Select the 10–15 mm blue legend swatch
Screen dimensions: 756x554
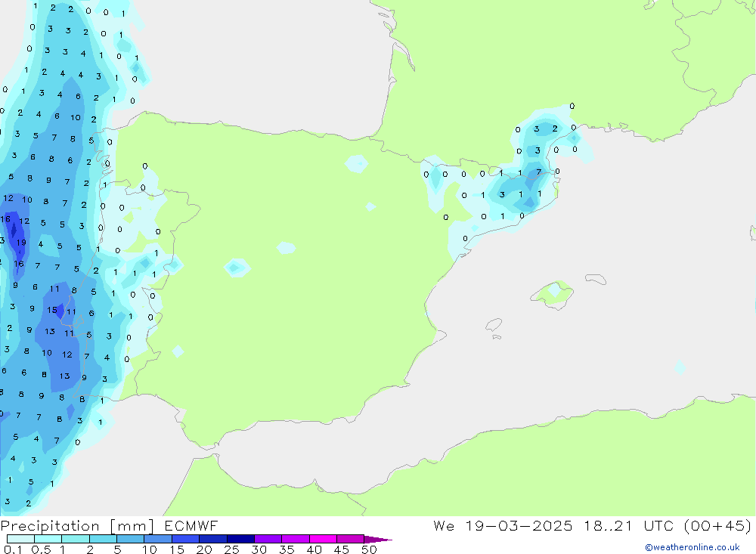pyautogui.click(x=158, y=539)
